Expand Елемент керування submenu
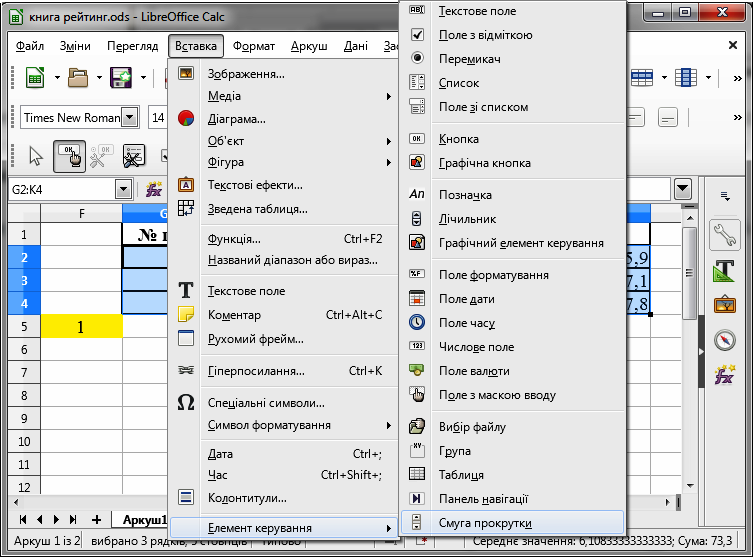 pos(284,528)
